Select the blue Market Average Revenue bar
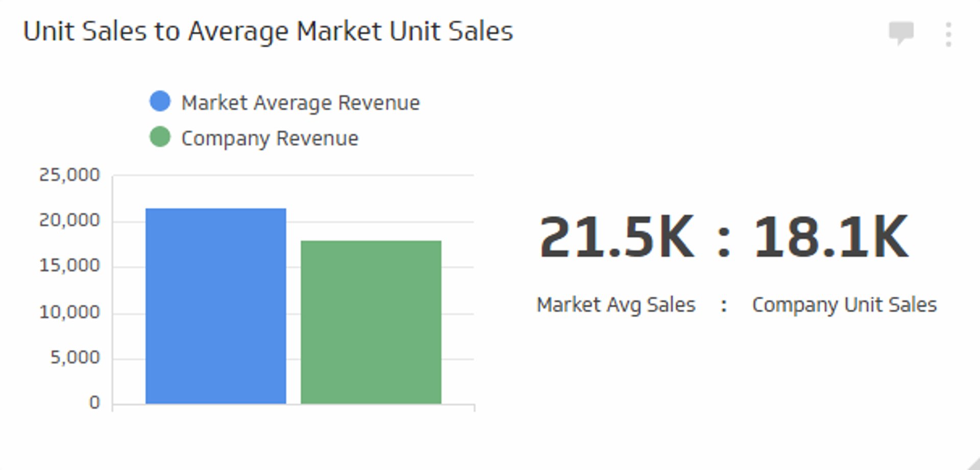980x470 pixels. click(x=216, y=306)
